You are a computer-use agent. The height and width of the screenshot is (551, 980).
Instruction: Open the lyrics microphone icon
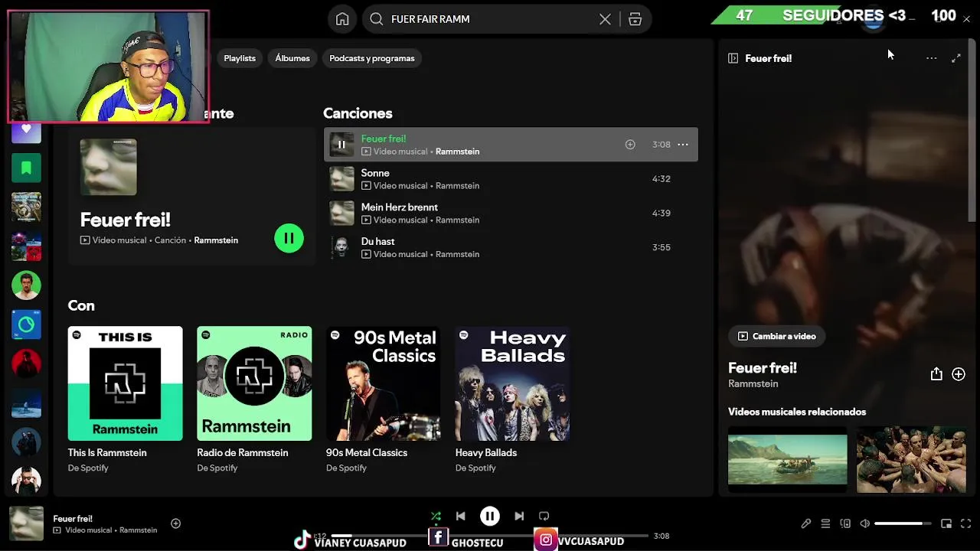pos(805,524)
